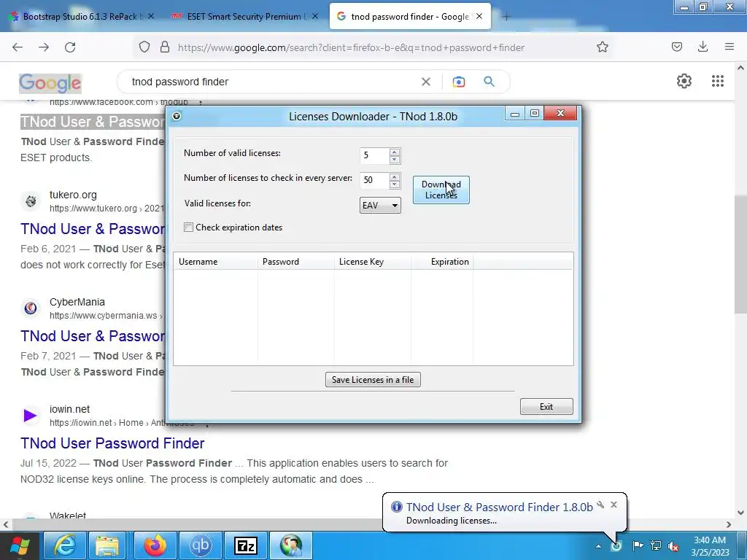Screen dimensions: 747x560
Task: Open the Google apps grid
Action: coord(718,81)
